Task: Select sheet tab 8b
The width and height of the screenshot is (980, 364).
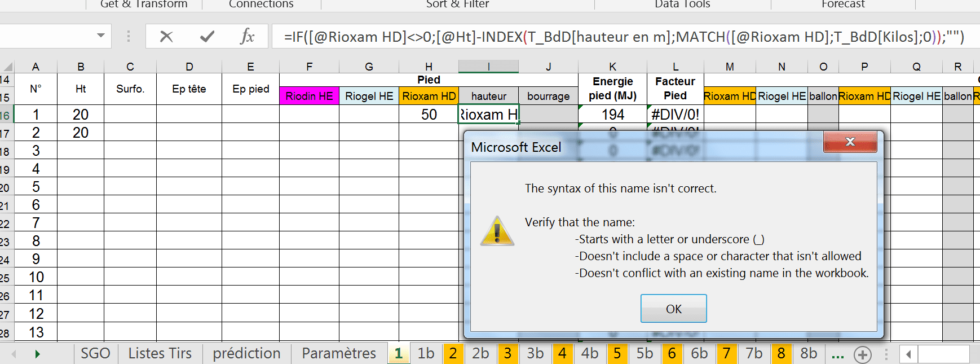Action: [809, 353]
